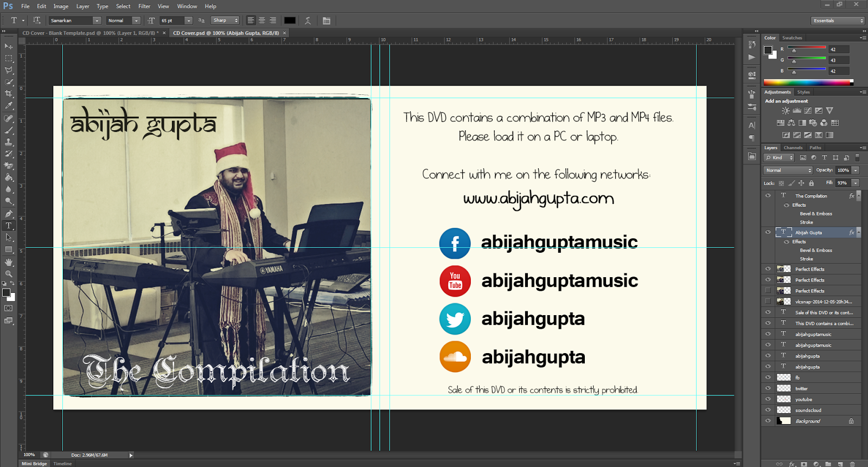Toggle layer filtering switch on or off
Image resolution: width=868 pixels, height=467 pixels.
click(857, 158)
